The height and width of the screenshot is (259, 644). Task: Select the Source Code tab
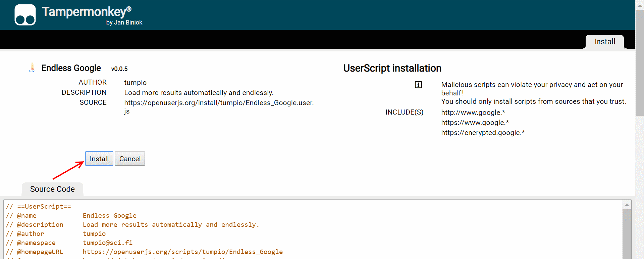[x=52, y=189]
